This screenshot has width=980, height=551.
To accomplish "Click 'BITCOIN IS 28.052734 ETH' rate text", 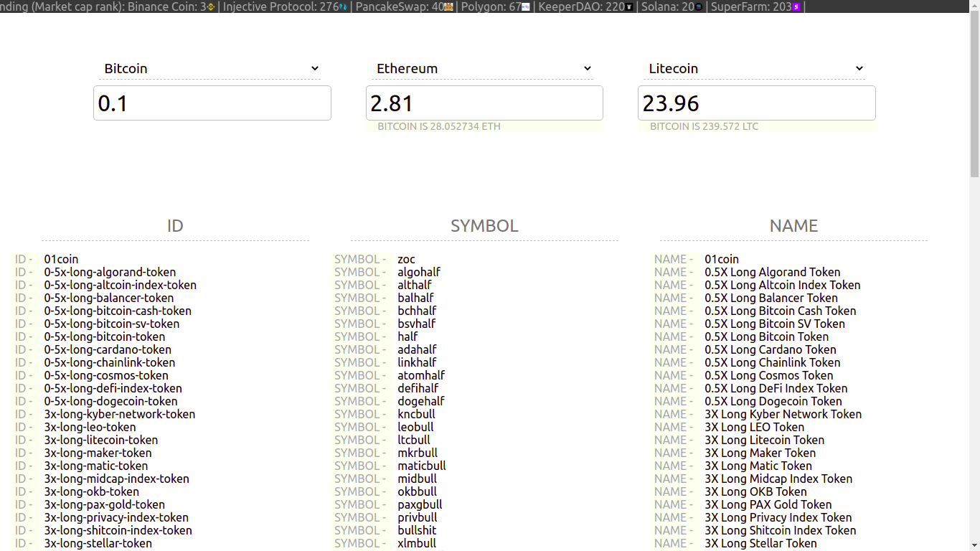I will coord(439,127).
